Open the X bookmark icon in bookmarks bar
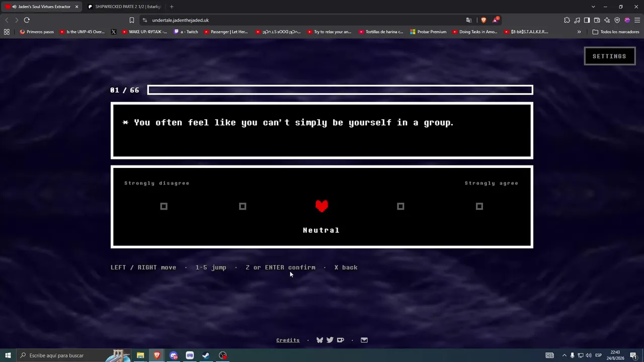 (x=114, y=32)
